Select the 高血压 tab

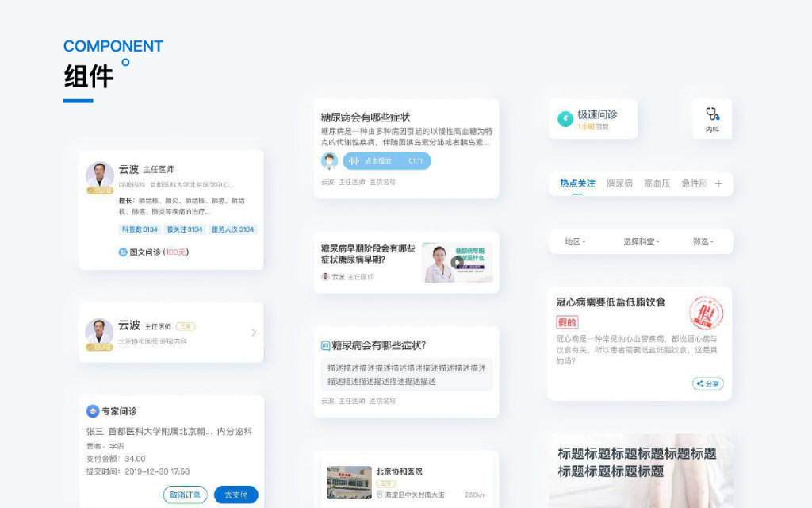pos(657,183)
